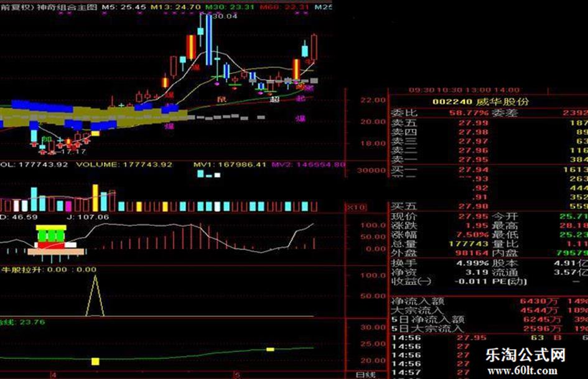Viewport: 588px width, 379px height.
Task: Click the yellow spike in 牛股拉升 panel
Action: [95, 296]
